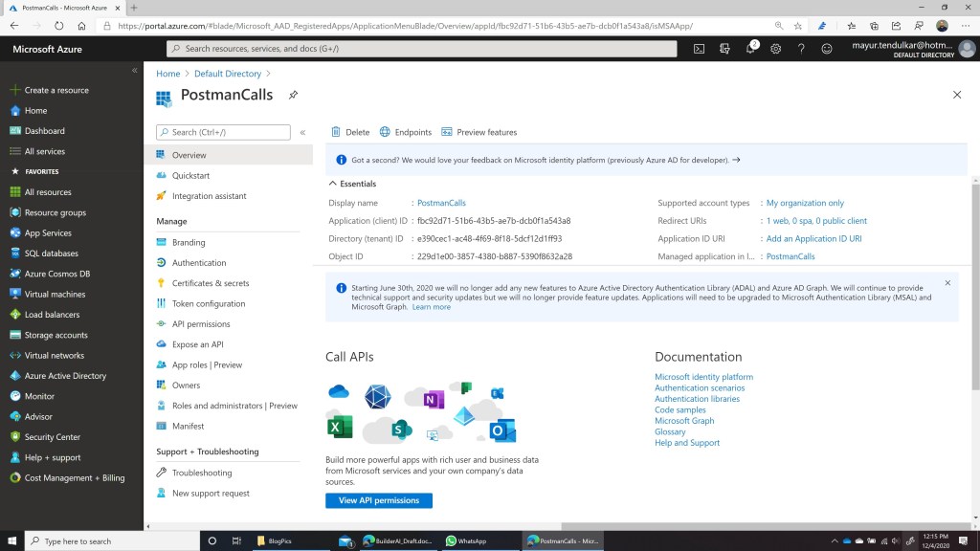Open the Add an Application ID URI link

(x=813, y=239)
